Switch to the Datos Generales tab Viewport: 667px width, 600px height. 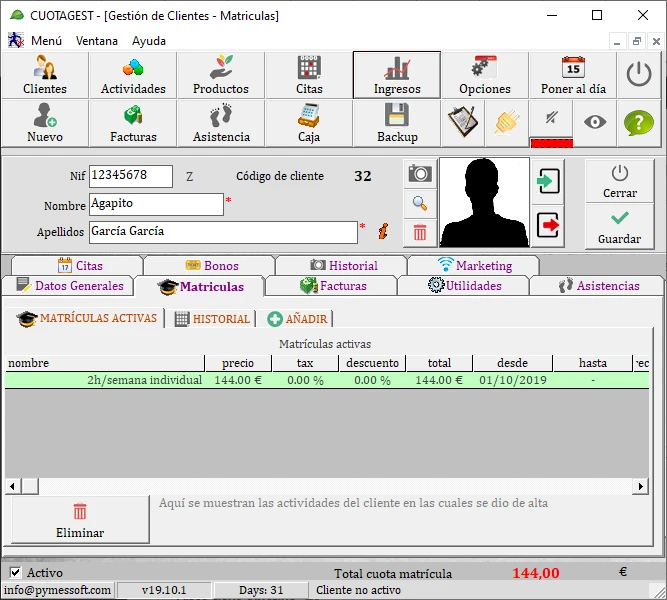68,286
